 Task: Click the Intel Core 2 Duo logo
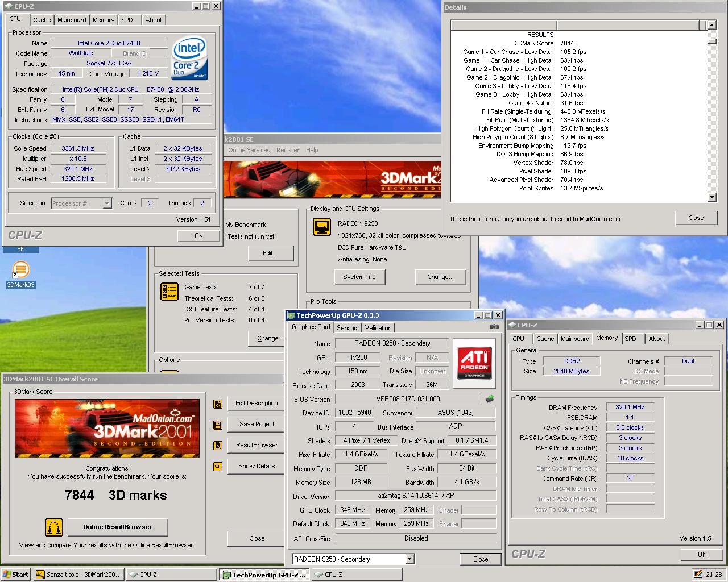(x=190, y=59)
